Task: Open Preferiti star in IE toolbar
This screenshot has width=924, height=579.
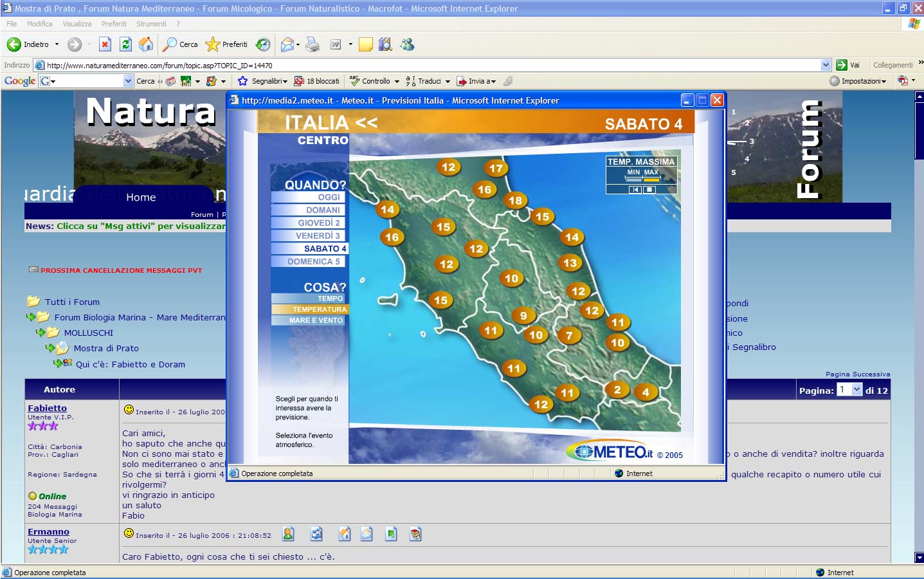Action: (x=226, y=44)
